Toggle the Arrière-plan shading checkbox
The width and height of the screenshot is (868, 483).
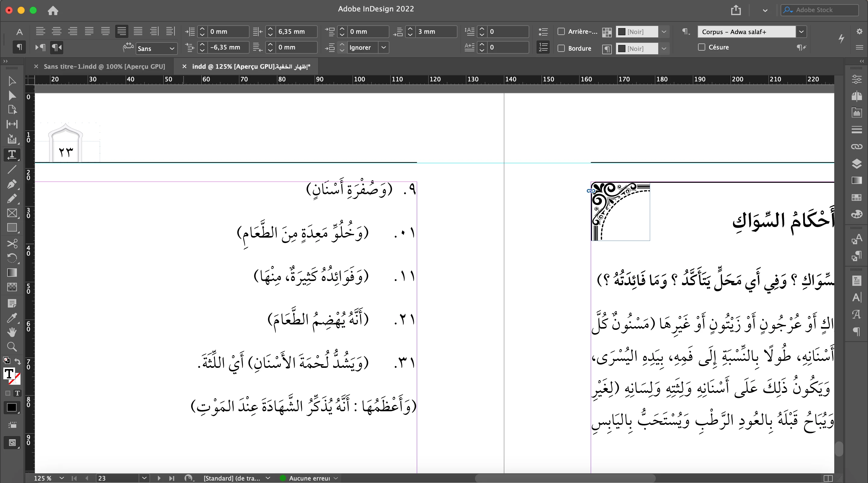[561, 31]
